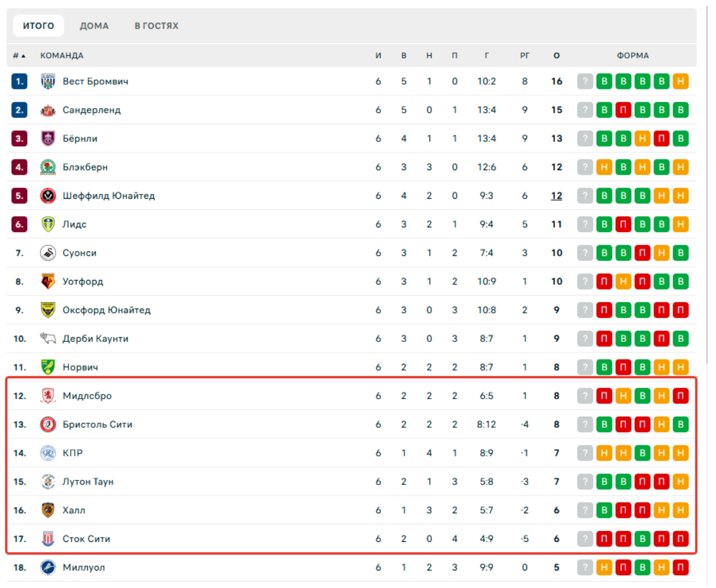This screenshot has width=716, height=588.
Task: Click the Watford club crest
Action: tap(48, 282)
